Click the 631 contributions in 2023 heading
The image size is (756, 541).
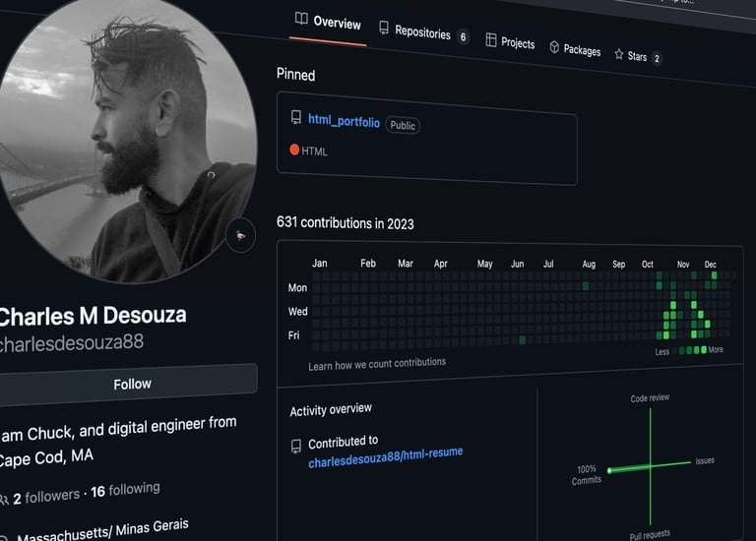click(x=346, y=223)
